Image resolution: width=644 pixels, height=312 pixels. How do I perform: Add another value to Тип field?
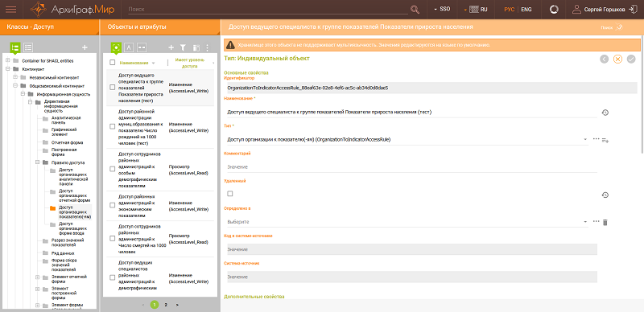tap(605, 140)
